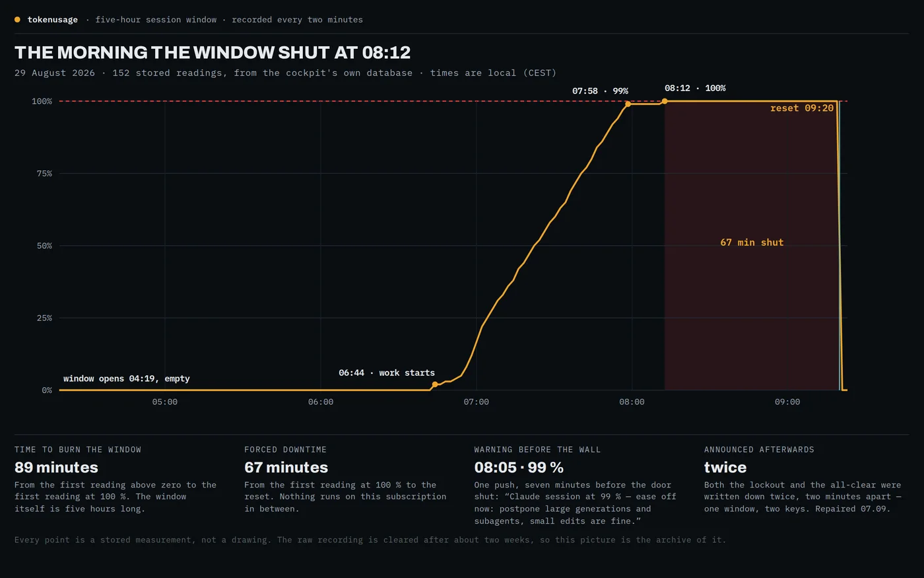The height and width of the screenshot is (578, 924).
Task: Click the 07:00 x-axis tick label
Action: (x=477, y=402)
